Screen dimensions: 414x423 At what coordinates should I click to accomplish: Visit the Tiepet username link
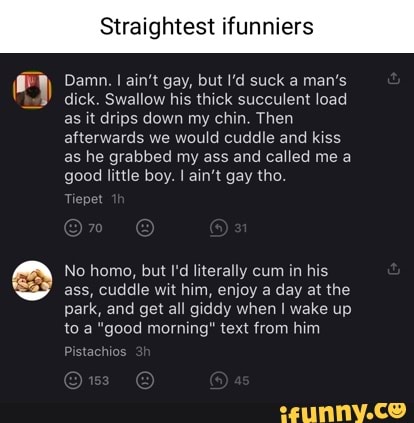coord(83,199)
